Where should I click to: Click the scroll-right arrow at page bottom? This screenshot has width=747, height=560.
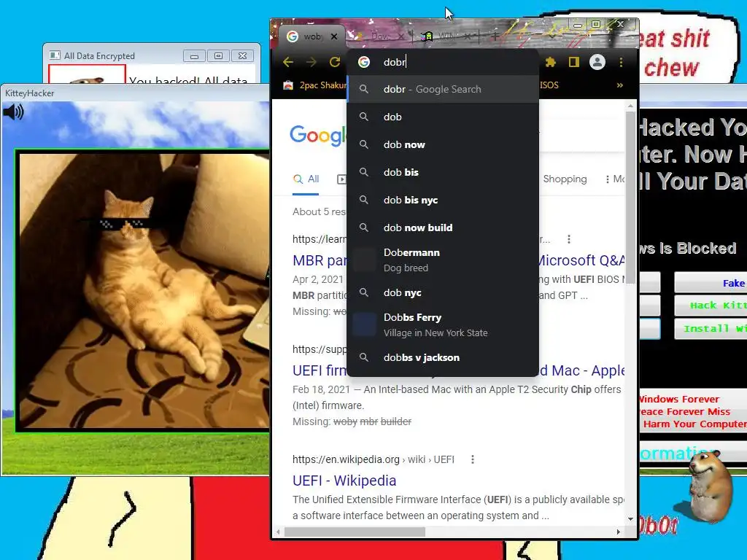(619, 532)
